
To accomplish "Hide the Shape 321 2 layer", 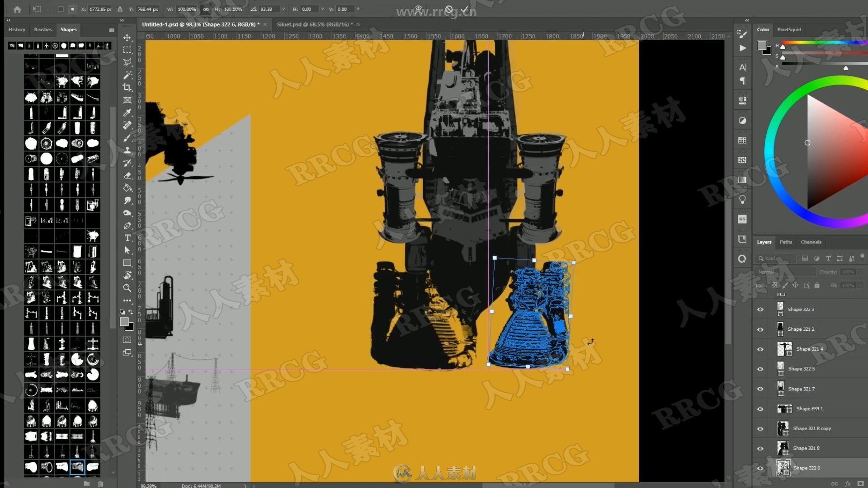I will pyautogui.click(x=760, y=329).
